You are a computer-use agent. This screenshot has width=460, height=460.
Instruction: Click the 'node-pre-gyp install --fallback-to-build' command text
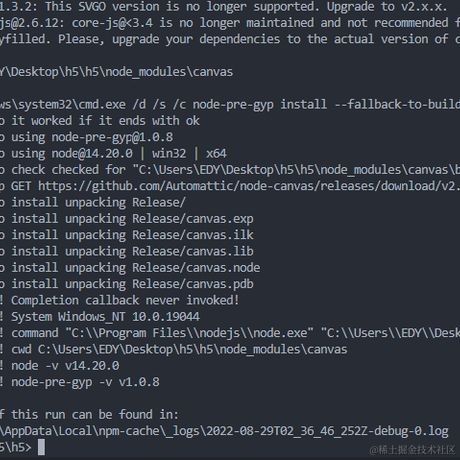point(326,104)
